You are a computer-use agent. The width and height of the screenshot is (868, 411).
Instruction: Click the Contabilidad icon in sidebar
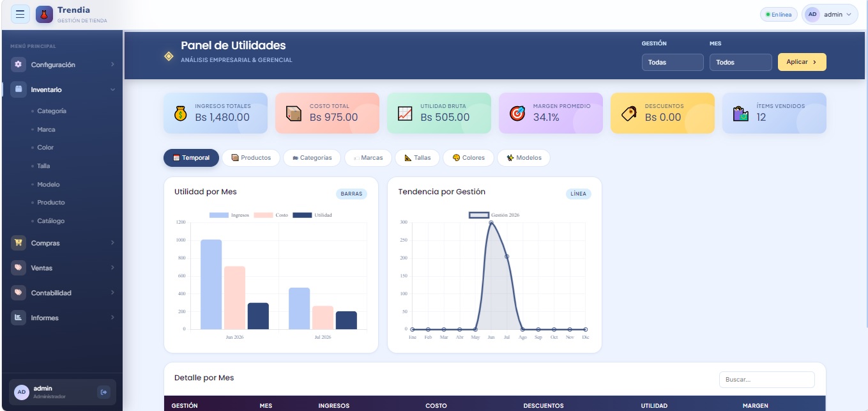19,293
